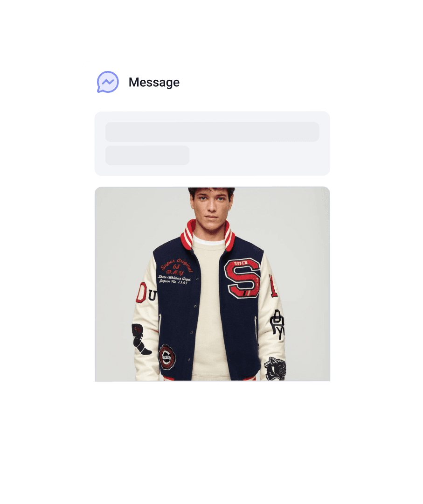This screenshot has height=504, width=423.
Task: Open the varsity jacket product image
Action: click(x=212, y=284)
